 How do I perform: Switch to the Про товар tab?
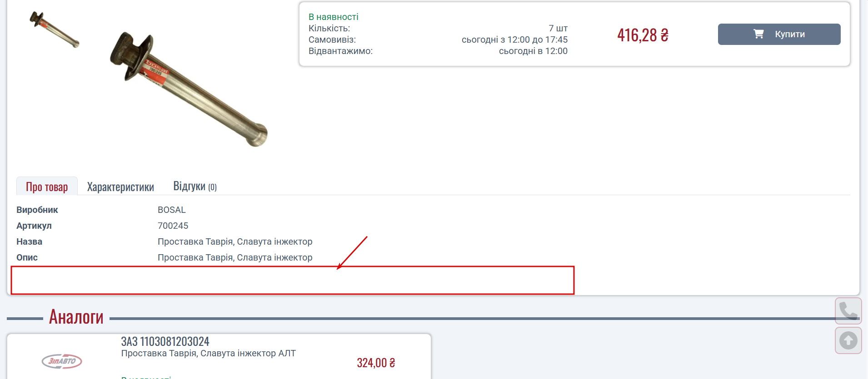[47, 187]
